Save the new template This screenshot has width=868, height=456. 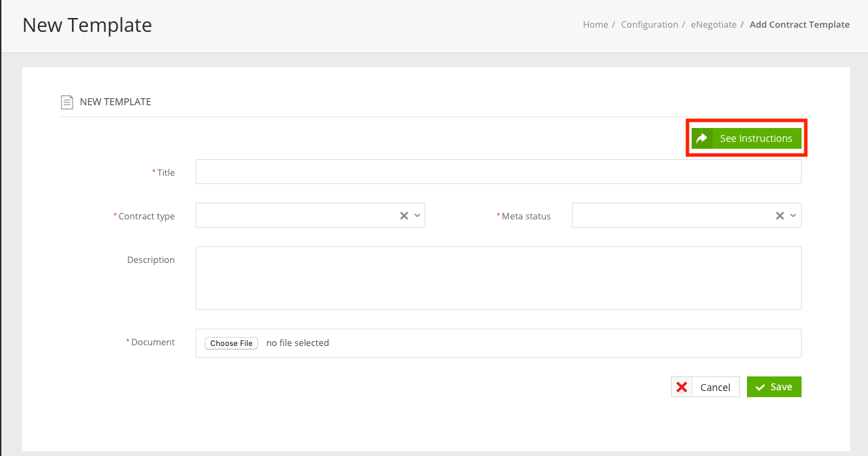pos(774,387)
